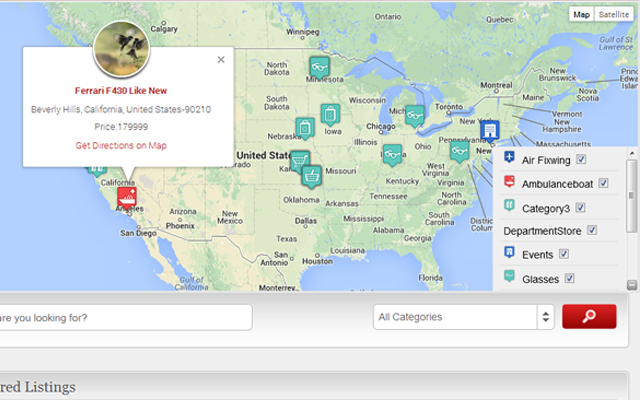Click the minus handle below category scrollbar
Screen dimensions: 640x400
coord(632,285)
